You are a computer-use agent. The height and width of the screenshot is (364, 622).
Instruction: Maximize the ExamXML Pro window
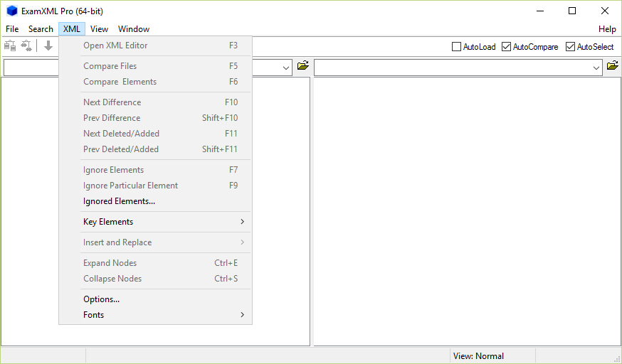click(572, 11)
